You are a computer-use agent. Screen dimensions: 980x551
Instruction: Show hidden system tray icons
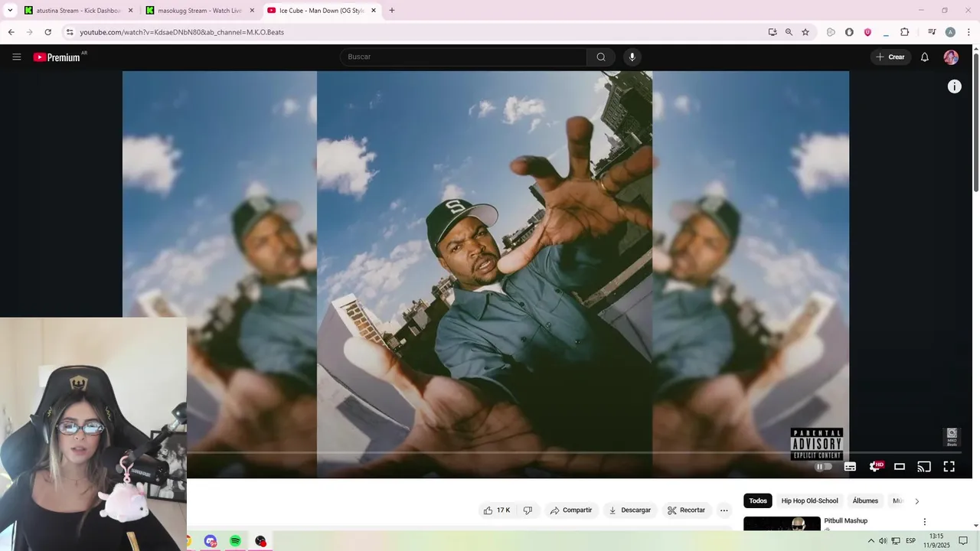(871, 541)
